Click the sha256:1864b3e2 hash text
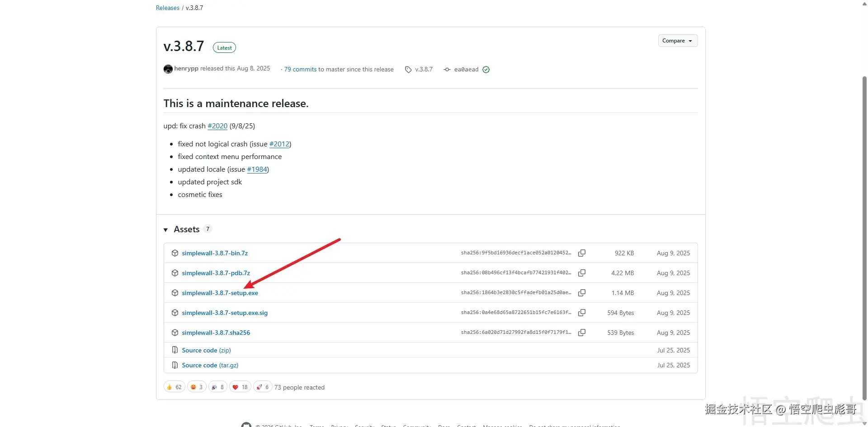The image size is (868, 427). coord(516,293)
